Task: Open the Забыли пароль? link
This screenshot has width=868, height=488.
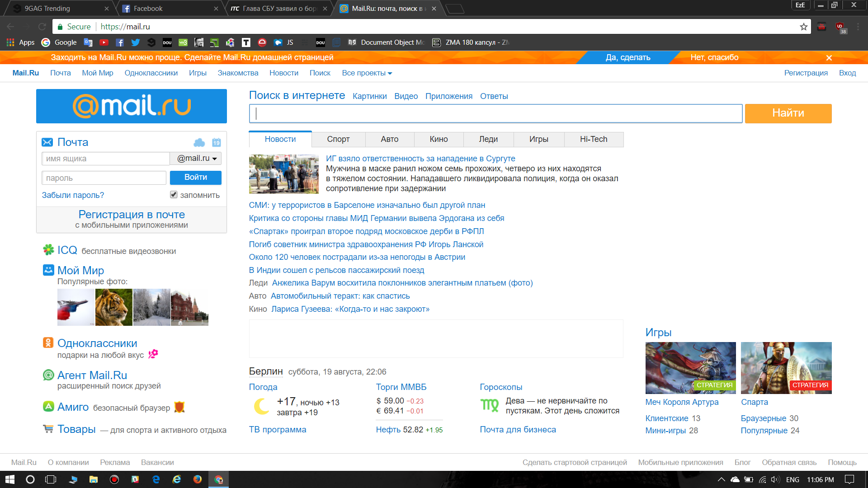Action: 73,195
